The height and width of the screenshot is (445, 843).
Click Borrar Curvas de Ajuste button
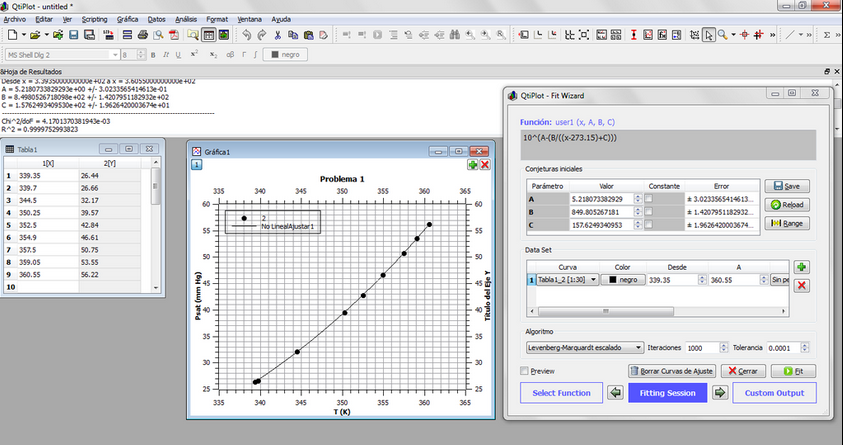click(x=672, y=371)
